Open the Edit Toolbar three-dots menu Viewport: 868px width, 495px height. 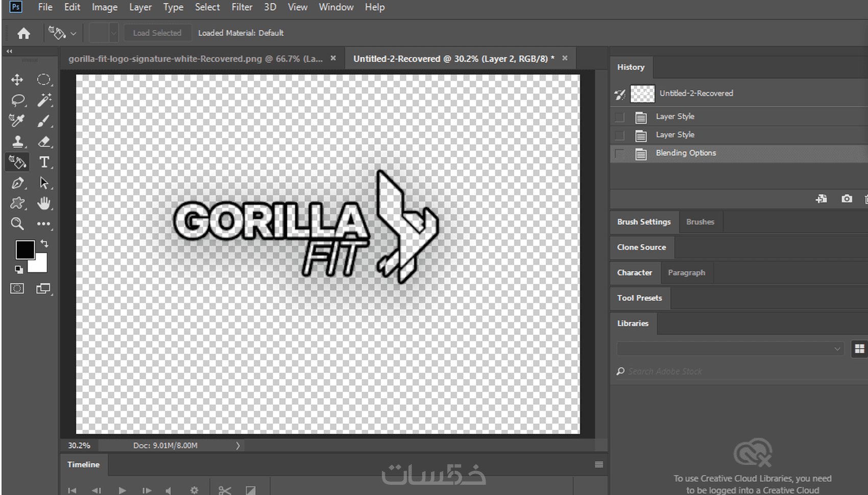(44, 224)
